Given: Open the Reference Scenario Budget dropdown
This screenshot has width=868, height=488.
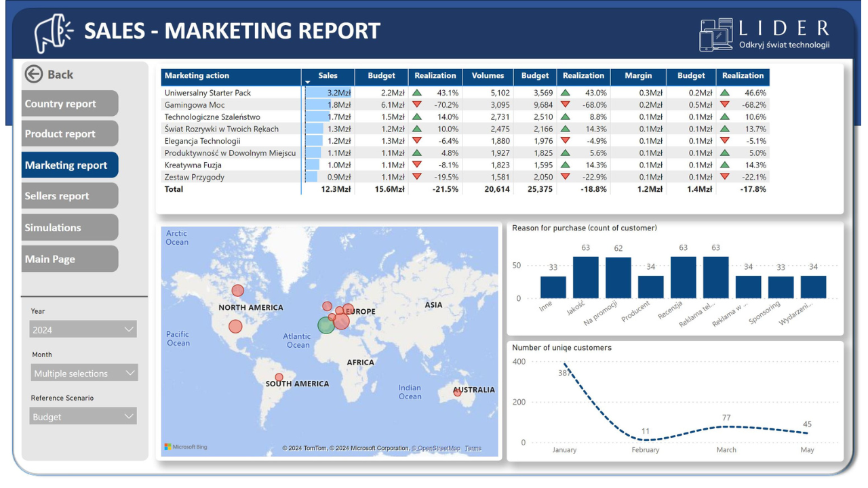Looking at the screenshot, I should point(83,417).
